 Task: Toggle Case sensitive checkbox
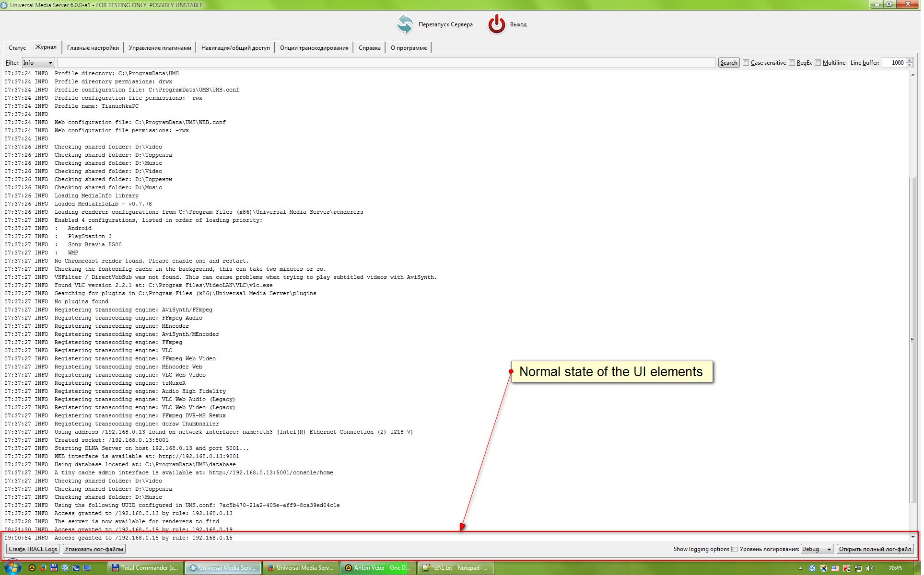[x=745, y=62]
